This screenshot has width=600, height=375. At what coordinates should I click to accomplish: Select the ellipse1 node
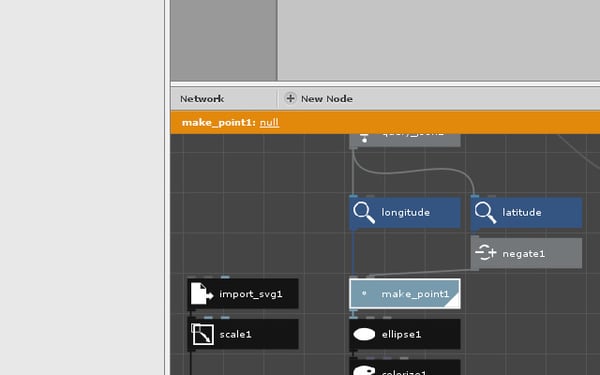click(x=405, y=334)
